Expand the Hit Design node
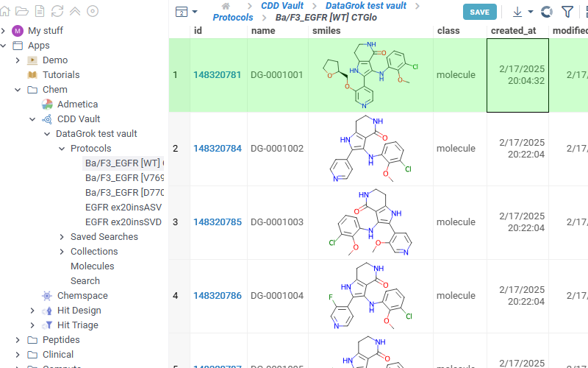588x368 pixels. point(32,311)
